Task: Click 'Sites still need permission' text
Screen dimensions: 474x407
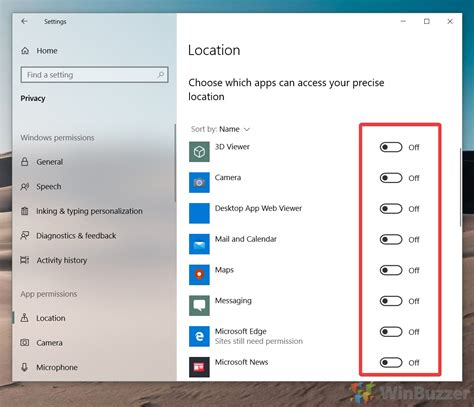Action: pyautogui.click(x=259, y=341)
